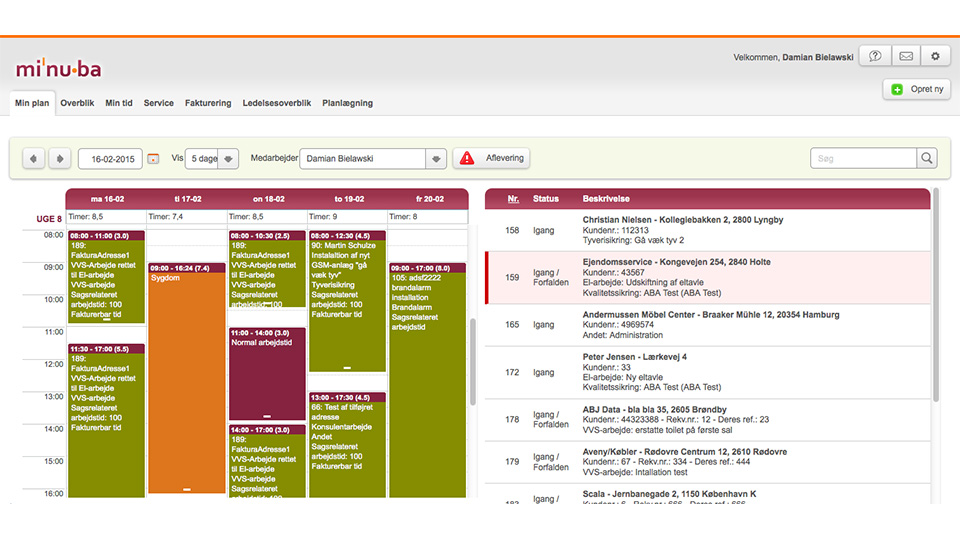Click the order list vertical scrollbar

pyautogui.click(x=936, y=295)
